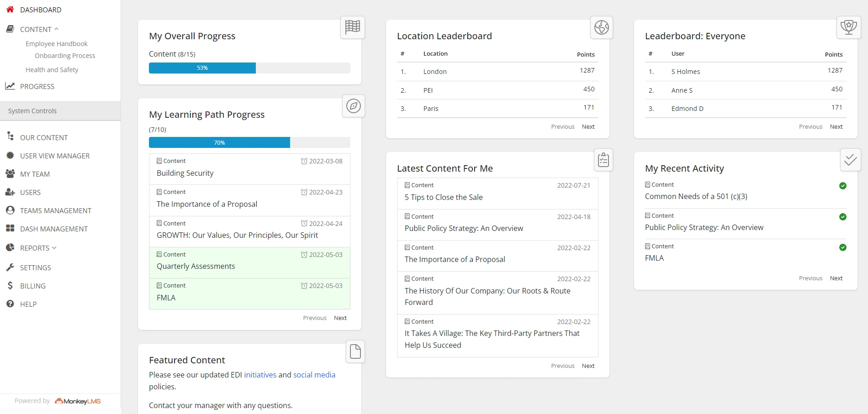Viewport: 868px width, 414px height.
Task: Click the trophy icon on Leaderboard: Everyone
Action: pyautogui.click(x=848, y=27)
